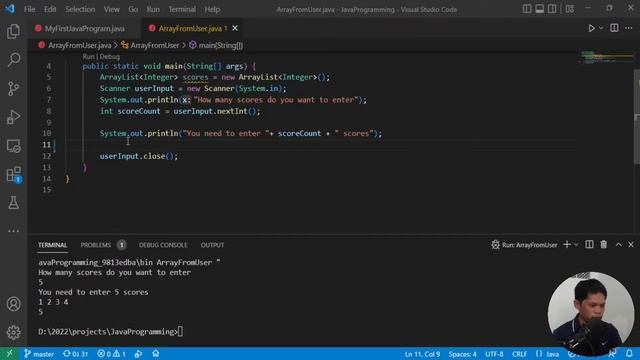Open Customize Layout options
This screenshot has height=360, width=640.
570,9
